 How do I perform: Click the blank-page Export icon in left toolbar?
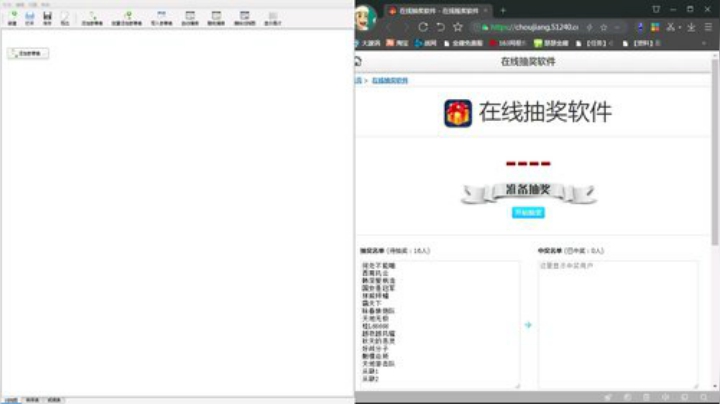pos(65,18)
